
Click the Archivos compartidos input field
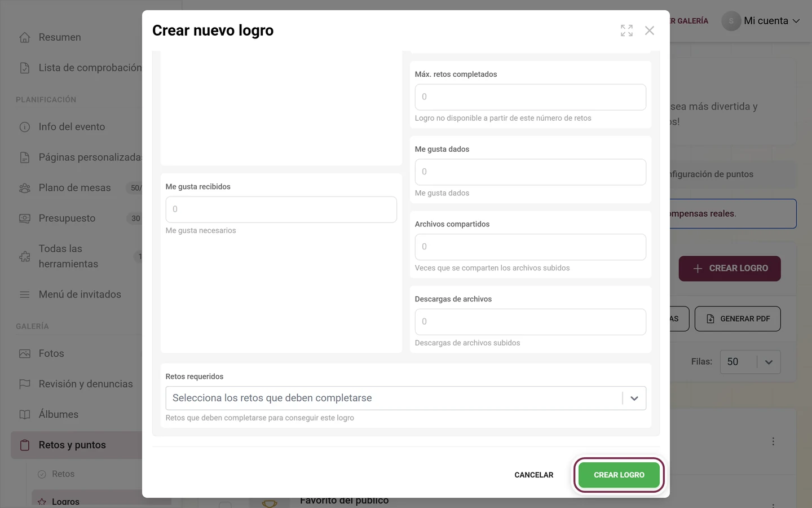pos(531,247)
